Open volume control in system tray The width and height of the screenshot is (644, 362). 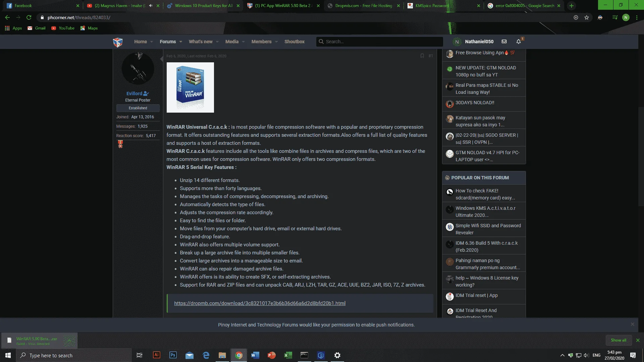tap(586, 355)
